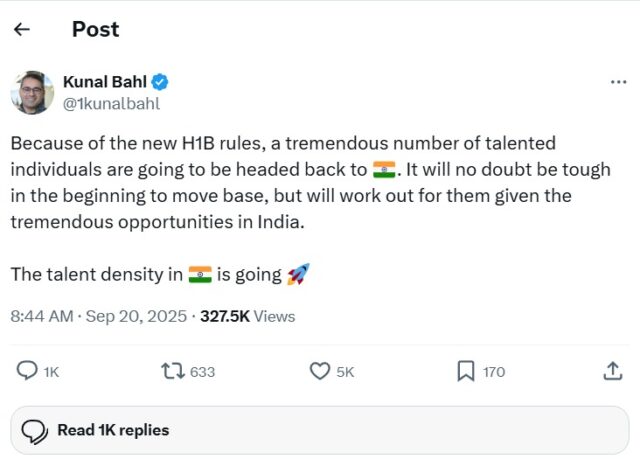Bookmark this post
Screen dimensions: 640x459
[465, 371]
